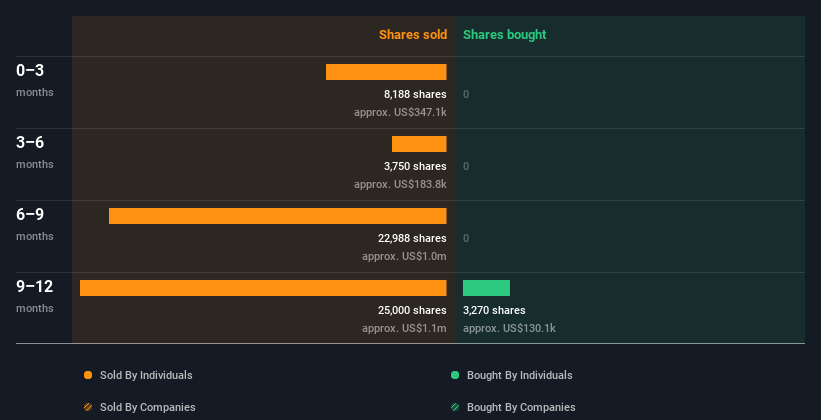Select the Bought By Companies legend label
This screenshot has height=420, width=821.
[521, 407]
